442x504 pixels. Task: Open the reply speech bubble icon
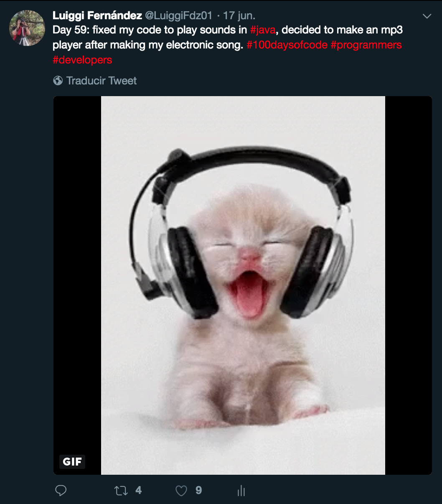(x=61, y=490)
